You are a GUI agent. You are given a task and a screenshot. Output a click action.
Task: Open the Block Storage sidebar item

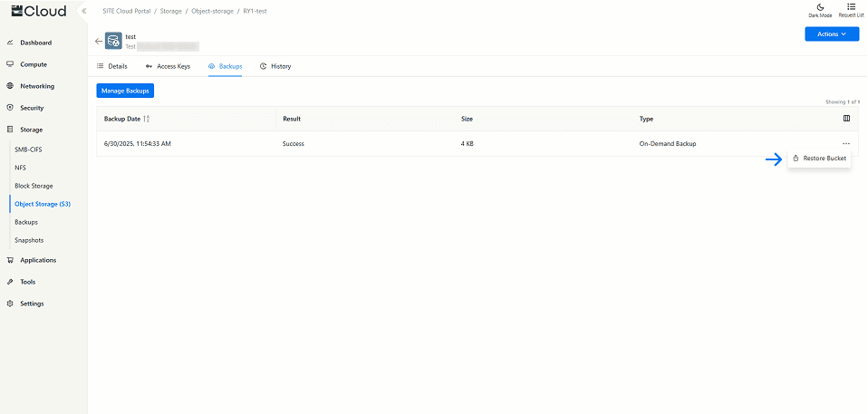pos(34,186)
